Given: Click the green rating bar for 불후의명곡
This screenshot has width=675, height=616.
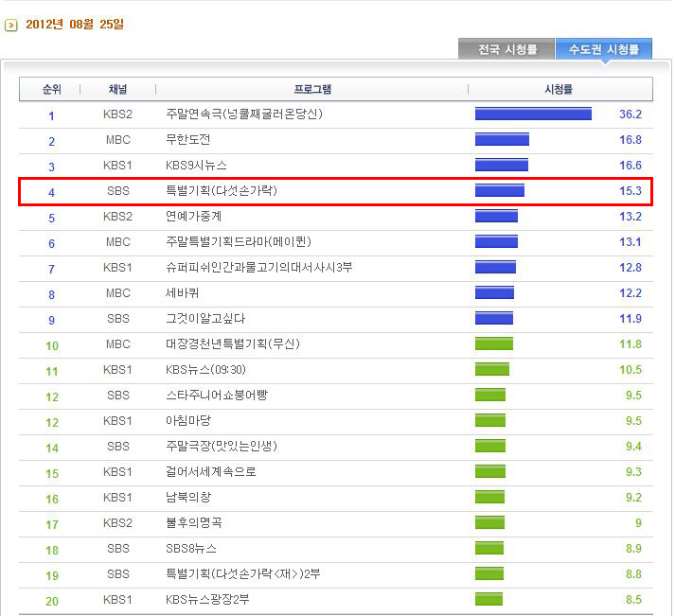Looking at the screenshot, I should [489, 522].
